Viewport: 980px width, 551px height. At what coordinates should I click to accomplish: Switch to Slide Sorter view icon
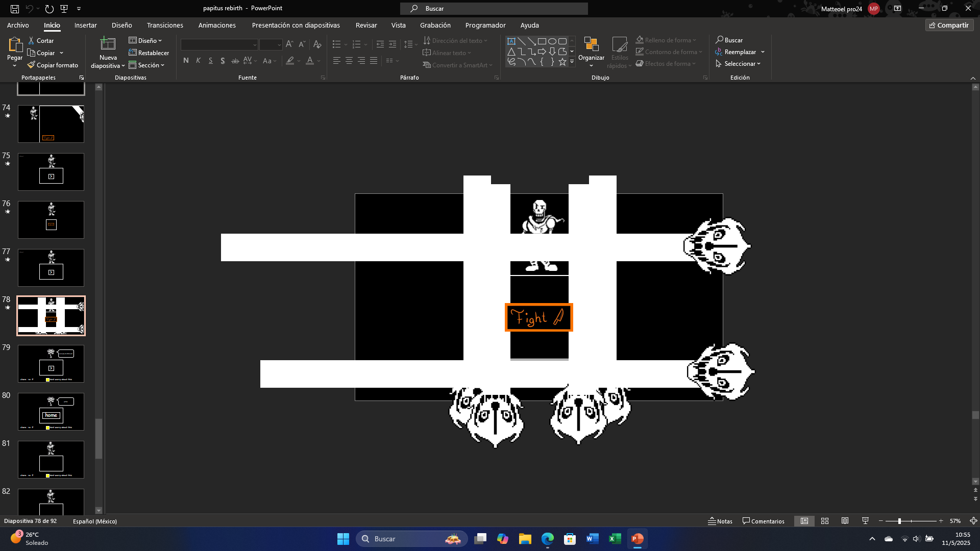pos(825,521)
